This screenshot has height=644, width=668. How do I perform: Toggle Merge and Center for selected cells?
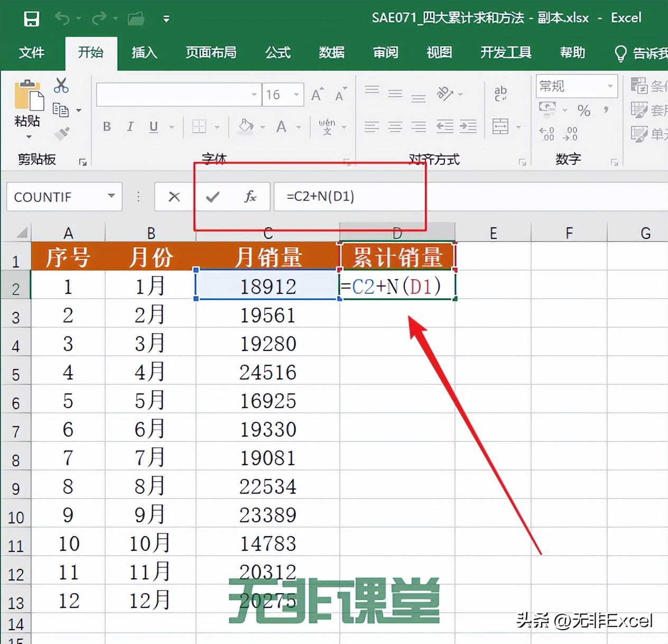click(500, 126)
